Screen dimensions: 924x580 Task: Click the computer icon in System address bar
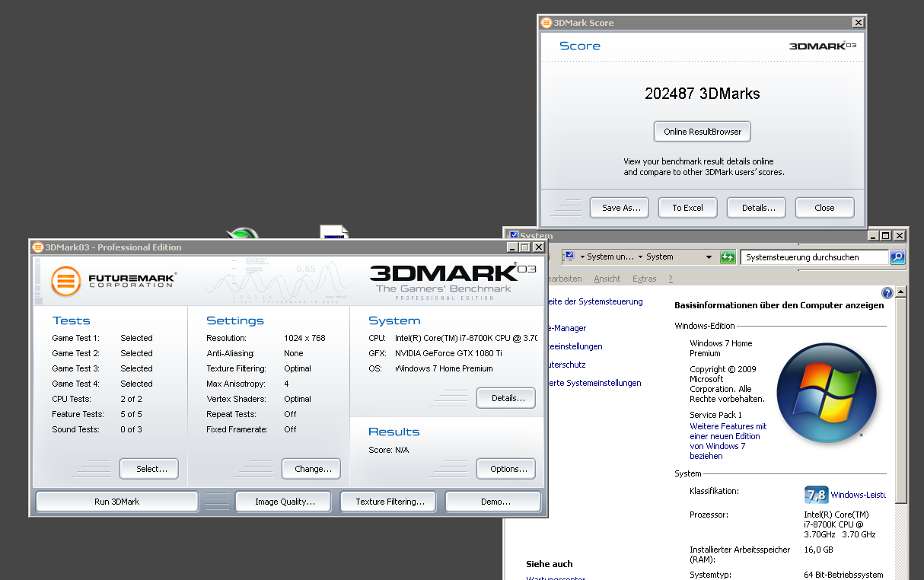pos(568,257)
